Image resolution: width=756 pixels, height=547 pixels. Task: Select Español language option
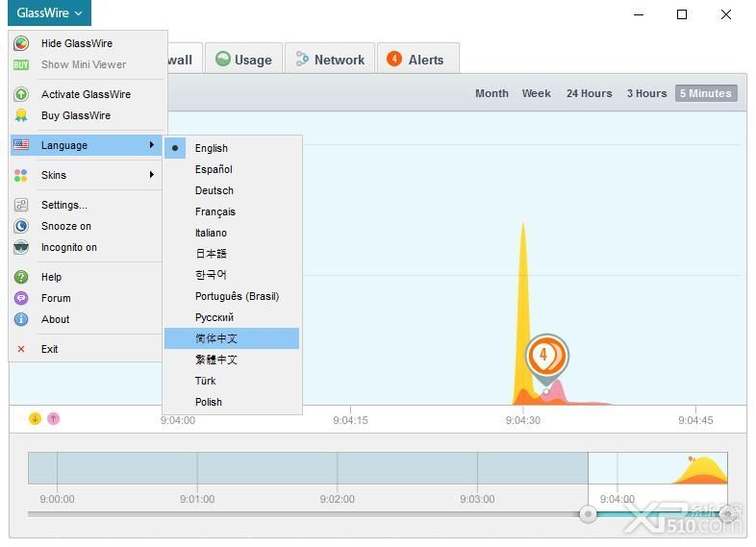[x=232, y=169]
